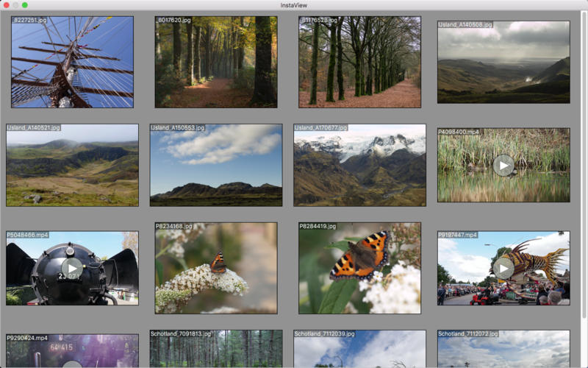Open the P8284419.jpg butterfly close-up
This screenshot has width=588, height=368.
pyautogui.click(x=359, y=268)
